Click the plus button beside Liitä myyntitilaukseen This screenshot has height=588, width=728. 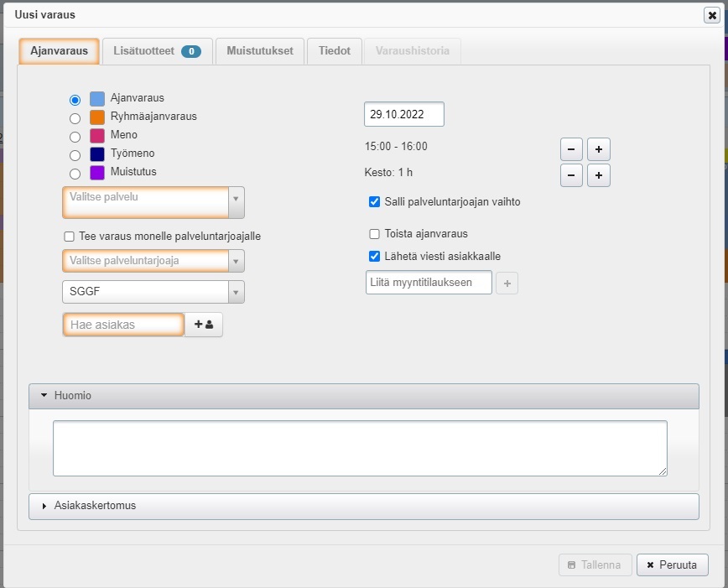tap(507, 284)
